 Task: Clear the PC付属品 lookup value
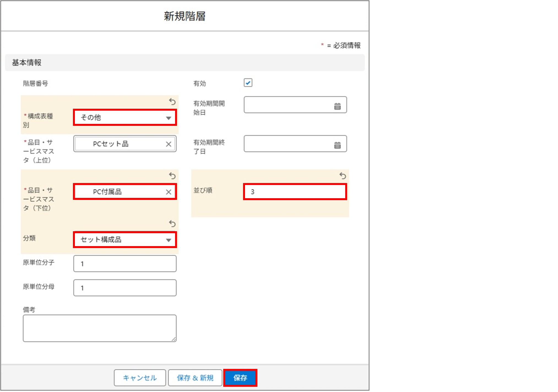(168, 192)
